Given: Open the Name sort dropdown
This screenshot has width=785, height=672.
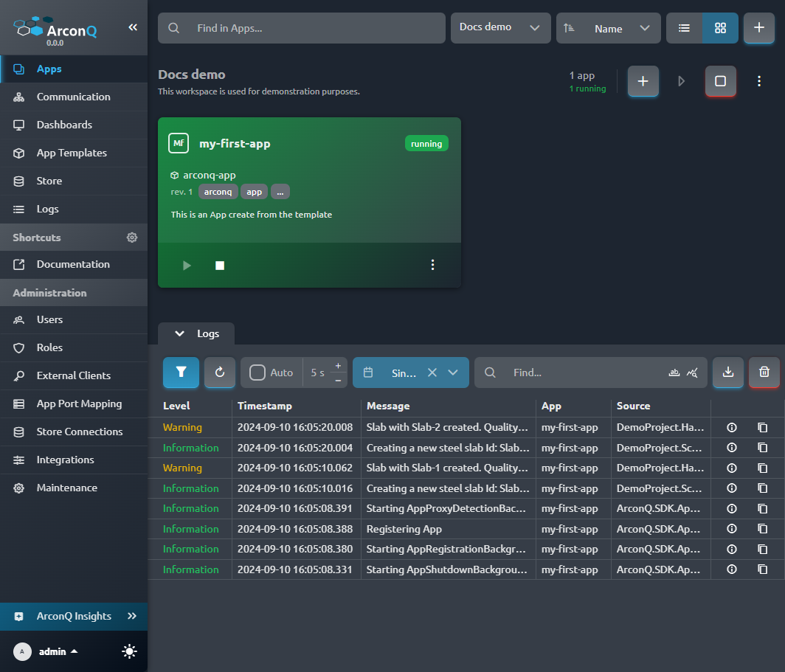Looking at the screenshot, I should [608, 28].
